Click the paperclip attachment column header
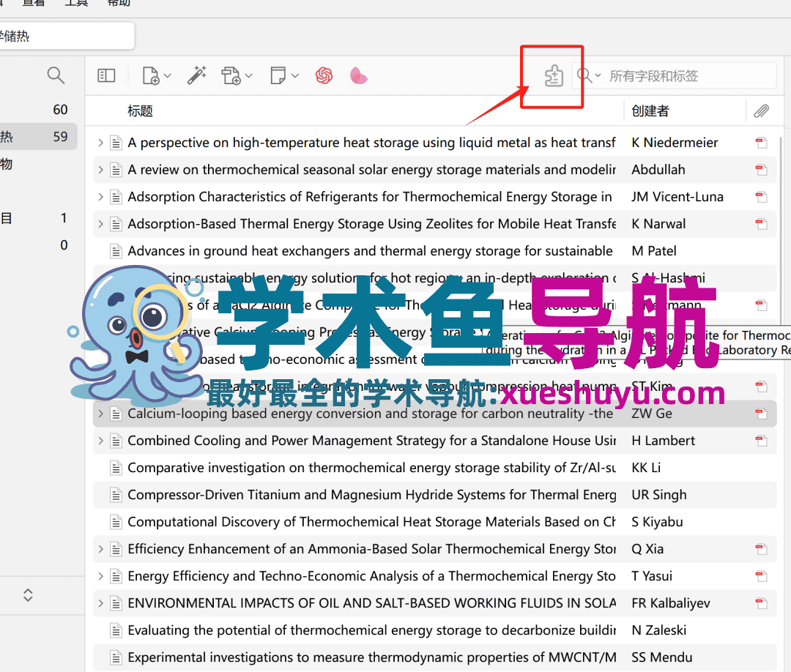 point(761,111)
